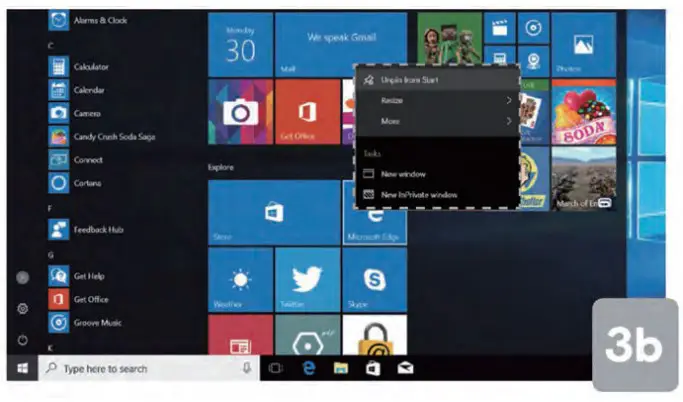This screenshot has height=402, width=683.
Task: Open the teal hexagon tile
Action: 308,334
